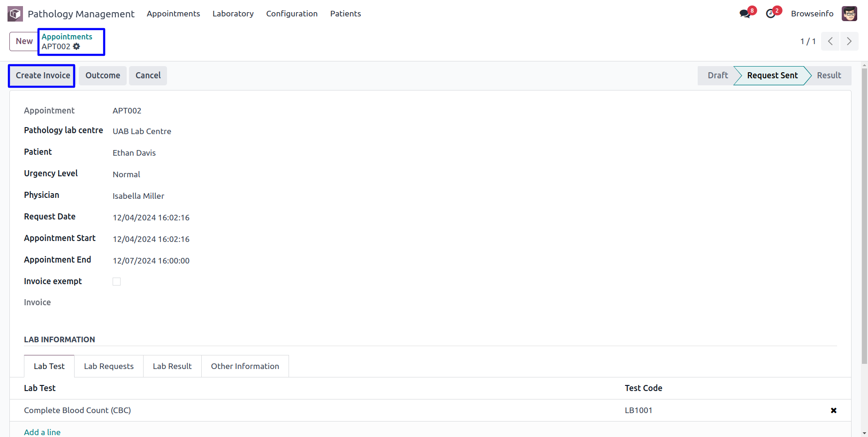The width and height of the screenshot is (868, 437).
Task: Select the Request Sent status stage
Action: pos(772,75)
